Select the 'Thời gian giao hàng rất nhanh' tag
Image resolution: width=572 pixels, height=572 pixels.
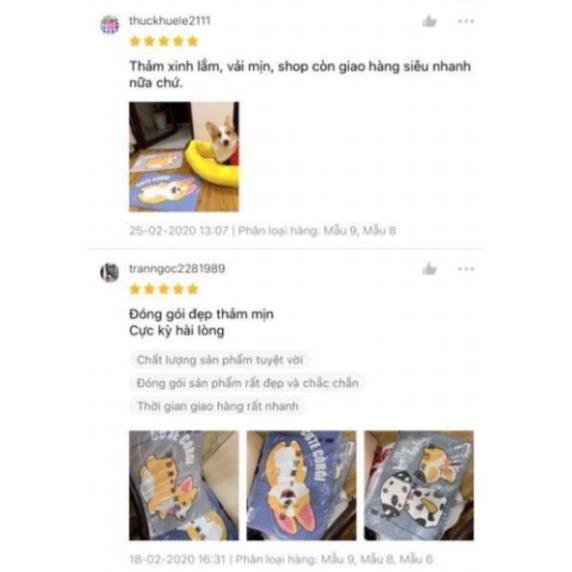pyautogui.click(x=217, y=406)
